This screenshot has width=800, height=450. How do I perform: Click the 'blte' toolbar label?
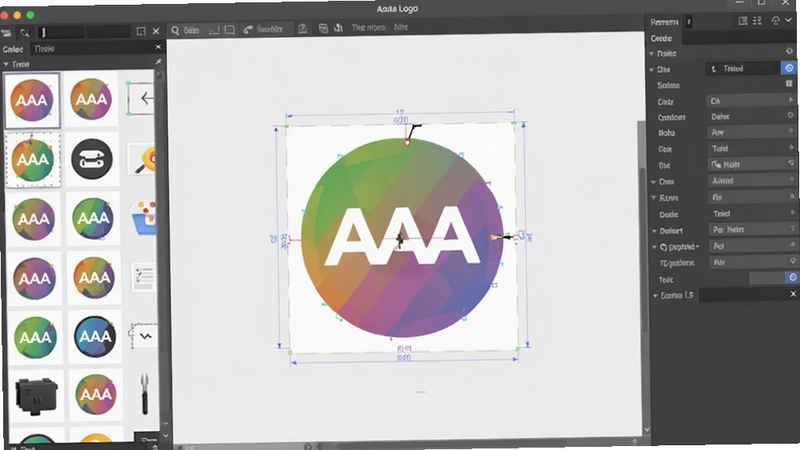pos(401,27)
